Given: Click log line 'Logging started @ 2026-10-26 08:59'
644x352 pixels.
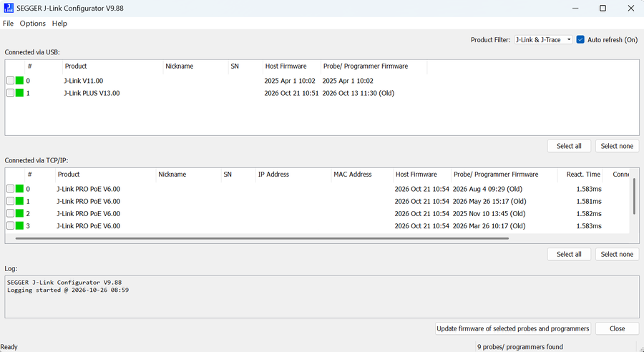Looking at the screenshot, I should [x=68, y=290].
